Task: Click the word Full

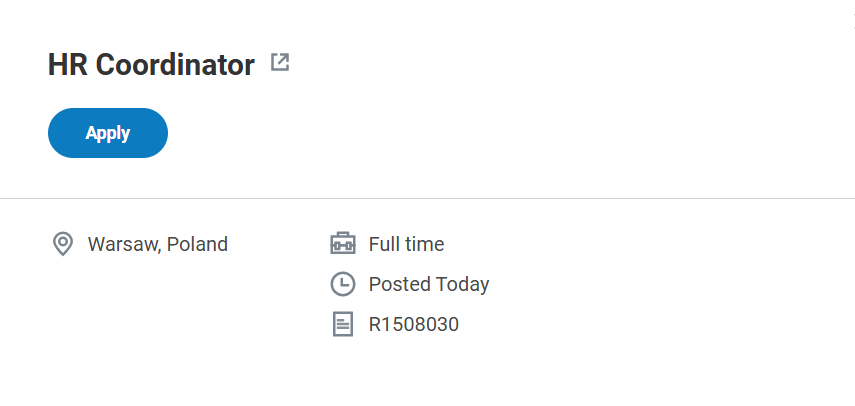Action: point(383,244)
